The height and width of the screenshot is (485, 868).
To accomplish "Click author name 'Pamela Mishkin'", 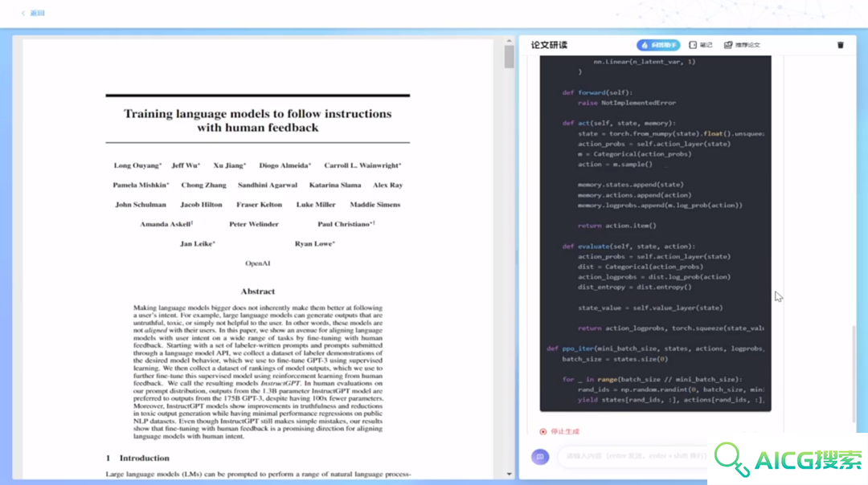I will pyautogui.click(x=141, y=185).
